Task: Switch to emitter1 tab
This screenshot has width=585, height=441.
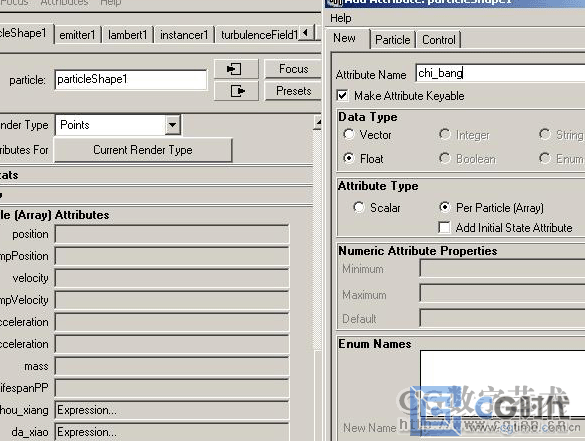Action: pos(78,35)
